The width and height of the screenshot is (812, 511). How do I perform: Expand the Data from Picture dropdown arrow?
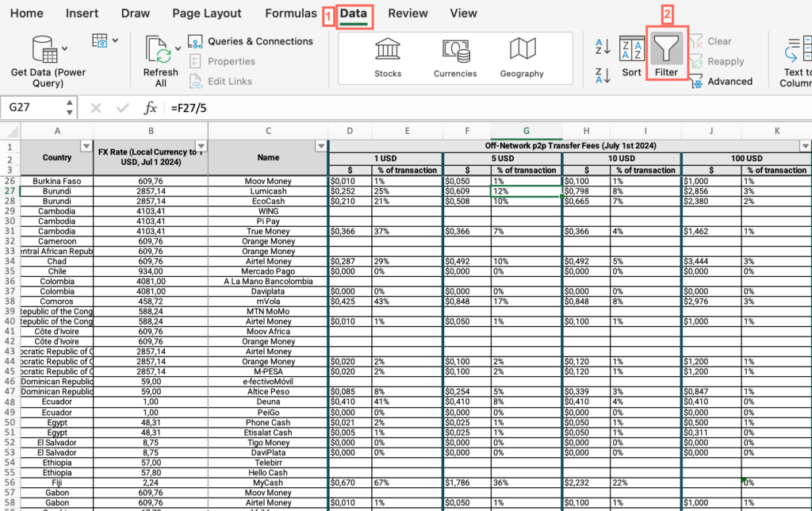click(115, 40)
